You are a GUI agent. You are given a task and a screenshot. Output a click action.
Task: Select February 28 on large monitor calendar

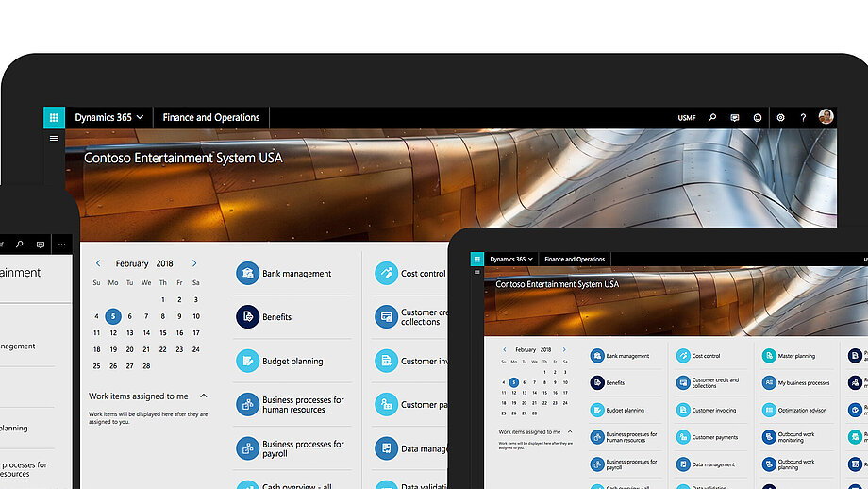click(x=146, y=366)
